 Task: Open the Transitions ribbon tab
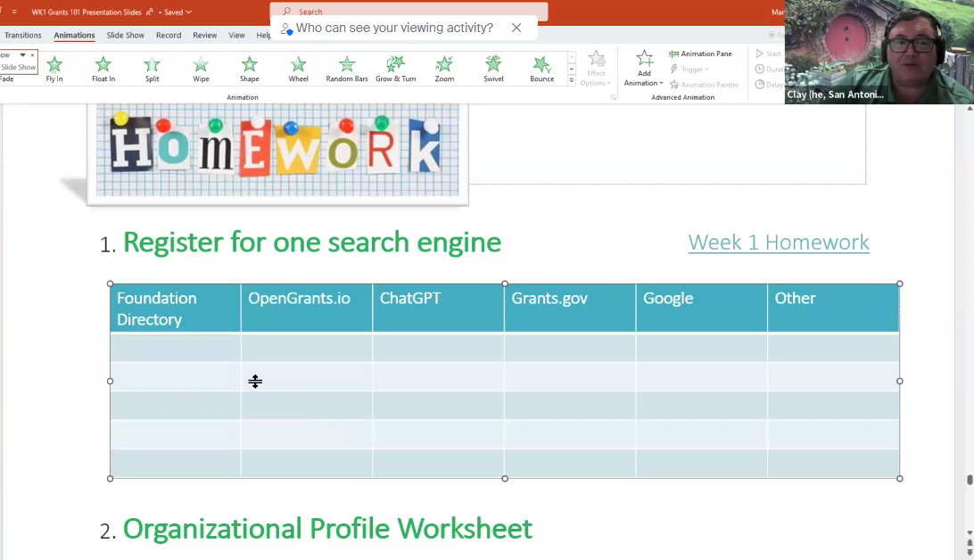(x=23, y=36)
